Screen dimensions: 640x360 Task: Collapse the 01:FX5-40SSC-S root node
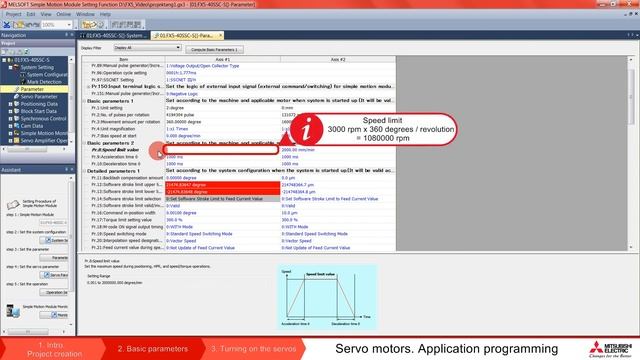(x=4, y=60)
